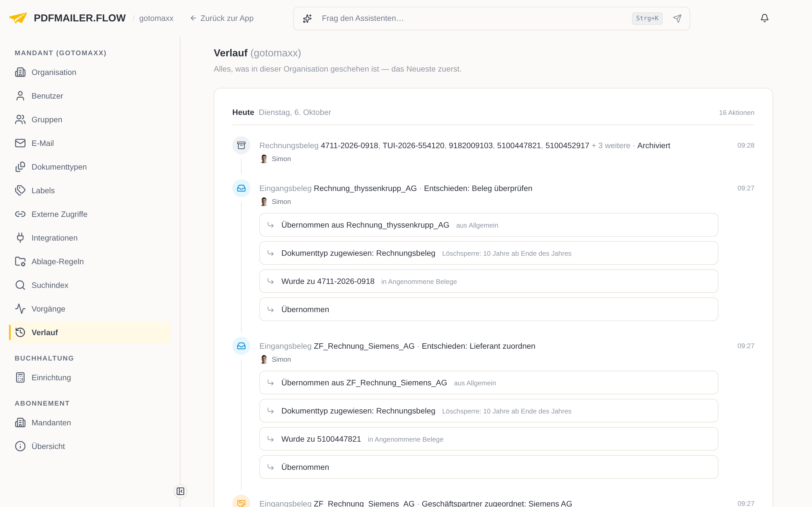The height and width of the screenshot is (507, 812).
Task: Click the handshake icon of Geschäftspartner entry
Action: [x=241, y=502]
